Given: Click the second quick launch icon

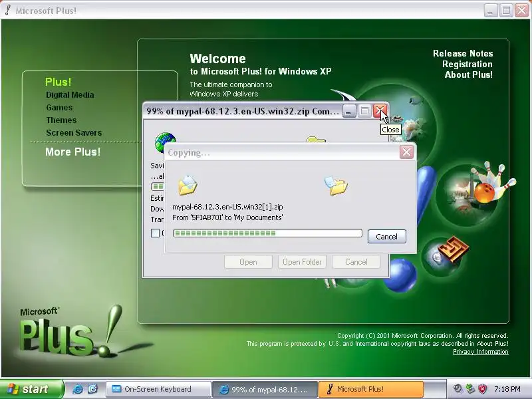Looking at the screenshot, I should 92,389.
